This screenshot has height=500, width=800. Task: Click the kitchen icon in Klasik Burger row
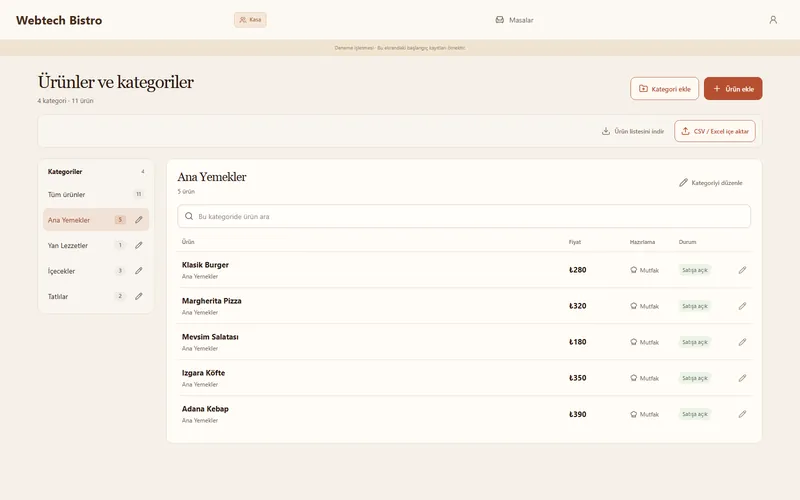pos(634,270)
